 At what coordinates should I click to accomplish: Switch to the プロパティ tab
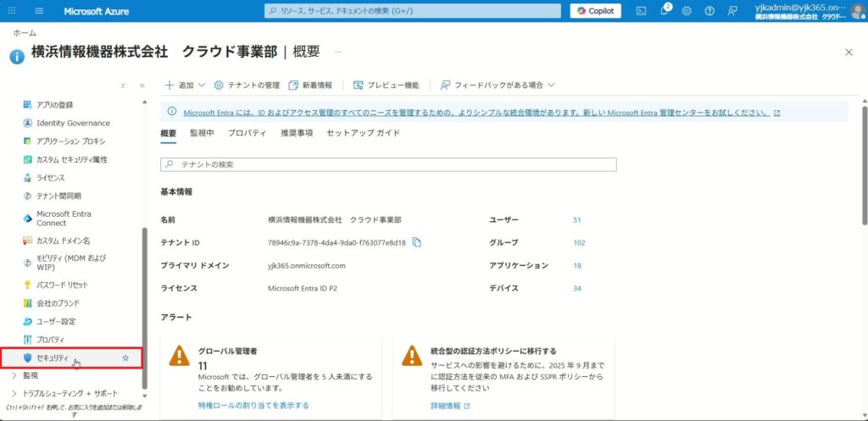pos(247,133)
